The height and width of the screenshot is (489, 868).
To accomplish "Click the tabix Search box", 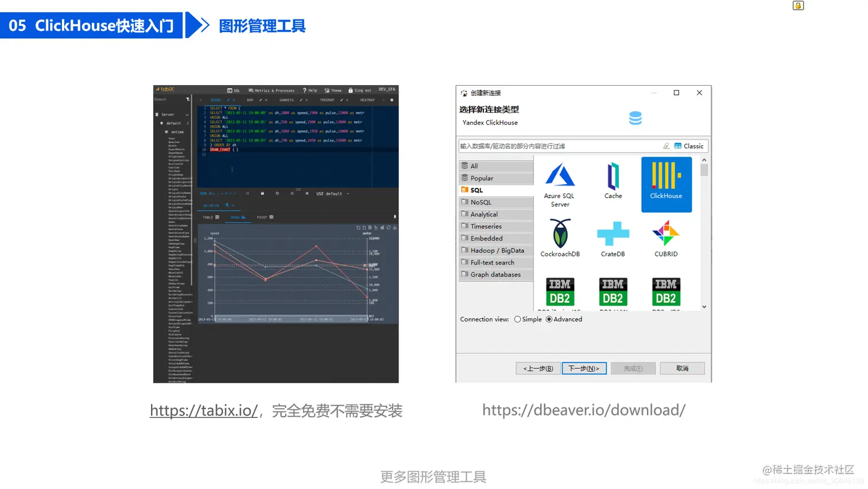I will (x=168, y=99).
